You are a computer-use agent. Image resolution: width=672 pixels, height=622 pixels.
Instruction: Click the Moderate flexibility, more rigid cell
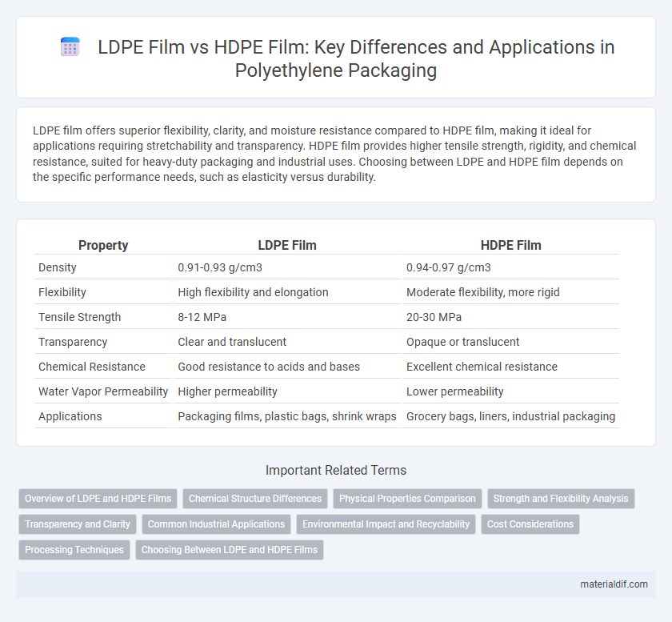510,292
